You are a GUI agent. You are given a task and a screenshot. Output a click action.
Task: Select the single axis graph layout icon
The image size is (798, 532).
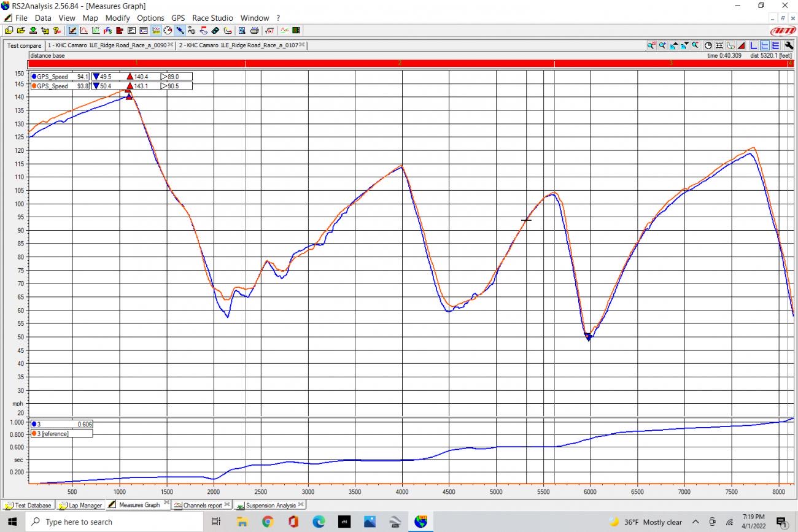753,45
